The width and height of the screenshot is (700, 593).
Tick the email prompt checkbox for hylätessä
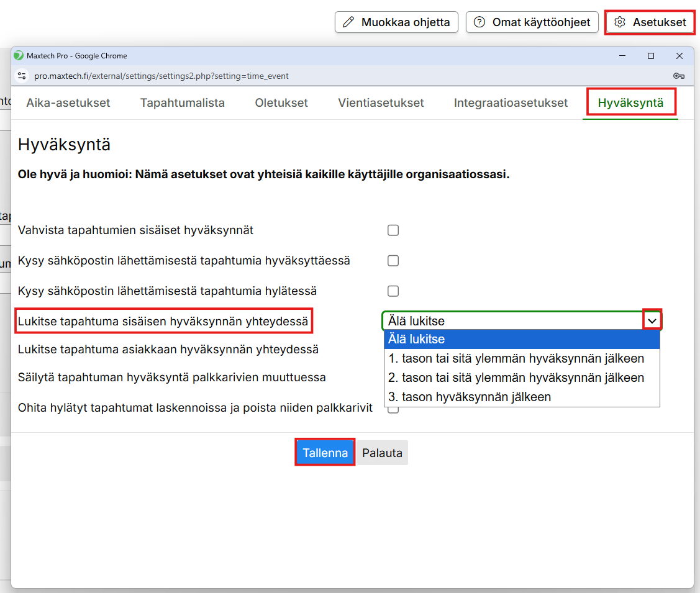click(393, 291)
